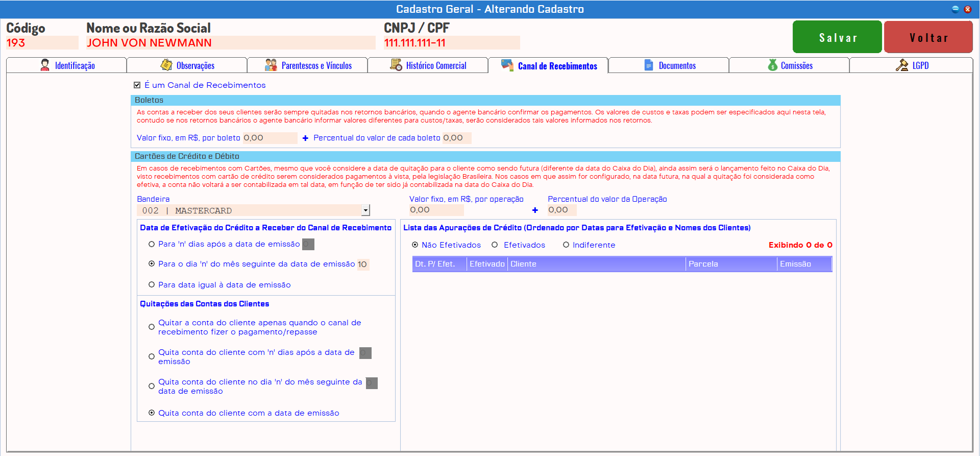Open the Bandeira dropdown arrow
Image resolution: width=980 pixels, height=456 pixels.
365,210
